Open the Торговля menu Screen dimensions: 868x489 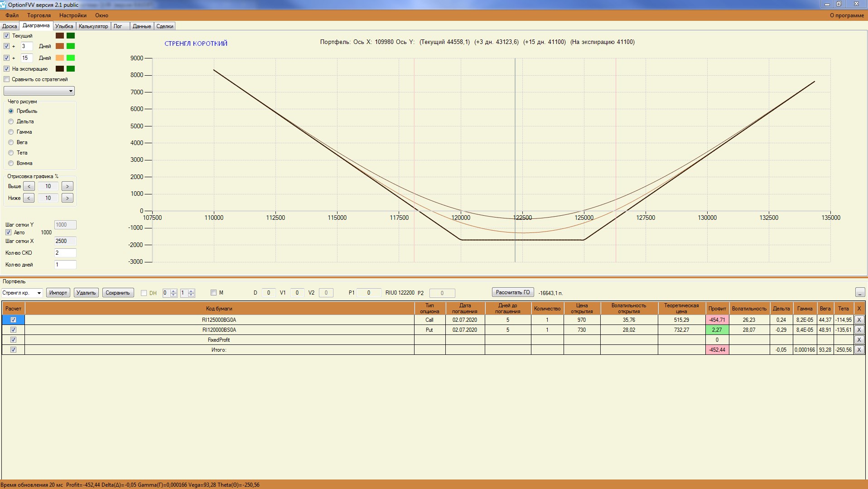click(x=39, y=15)
